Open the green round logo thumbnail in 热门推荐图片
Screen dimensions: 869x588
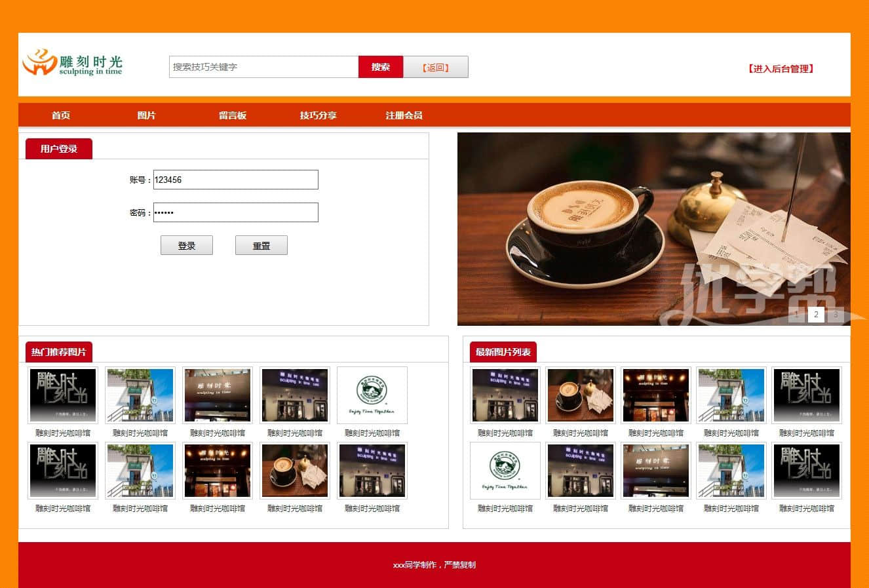click(x=372, y=395)
